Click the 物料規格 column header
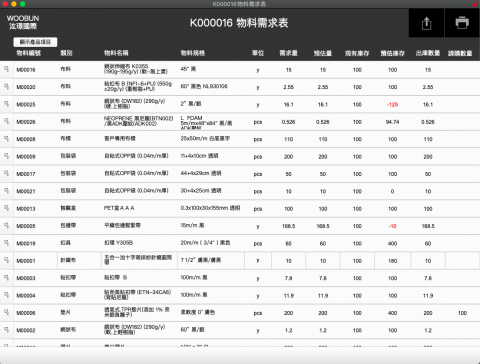The image size is (480, 364). (x=193, y=53)
